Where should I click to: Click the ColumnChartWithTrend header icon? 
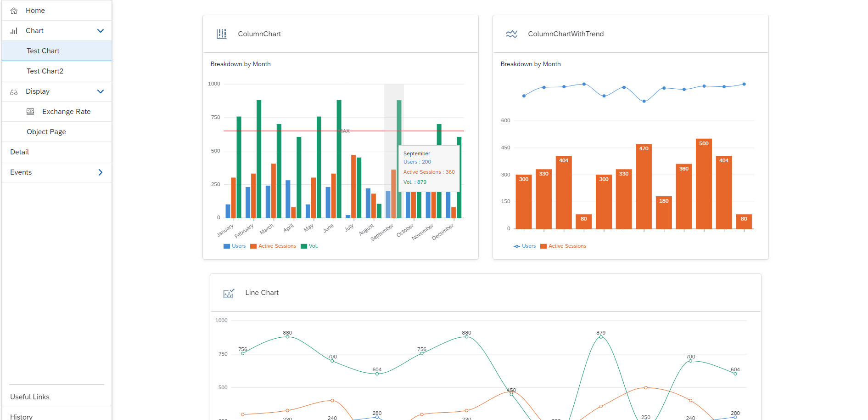click(512, 34)
